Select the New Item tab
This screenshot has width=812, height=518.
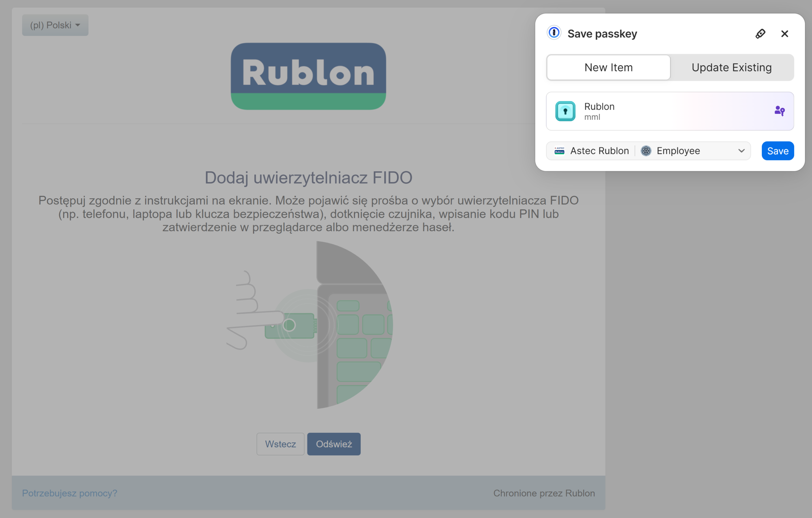click(608, 68)
